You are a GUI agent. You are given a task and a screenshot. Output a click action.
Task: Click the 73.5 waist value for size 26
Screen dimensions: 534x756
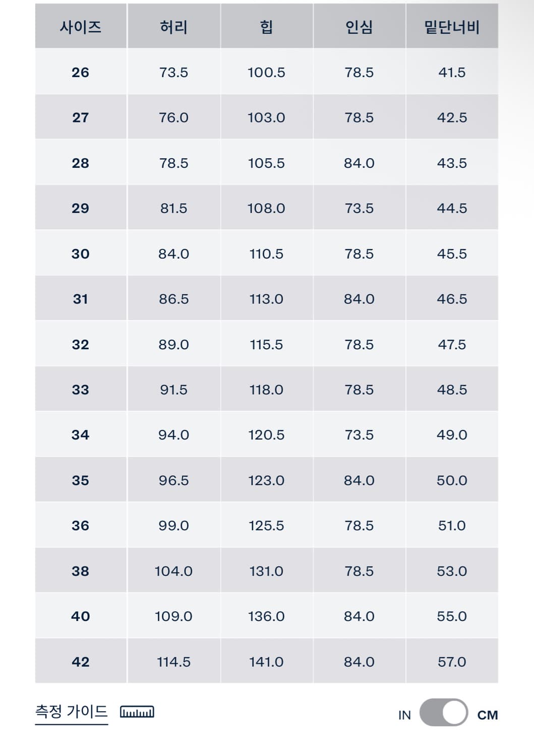pos(173,72)
